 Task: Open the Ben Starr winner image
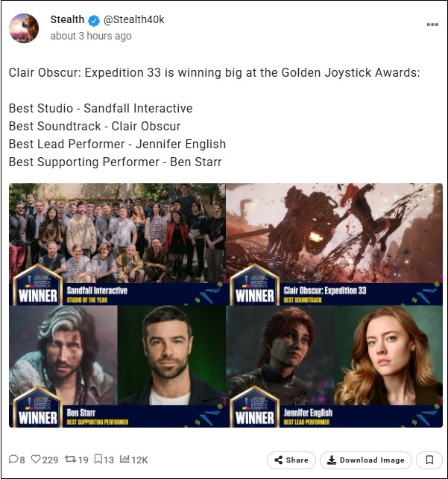coord(117,367)
